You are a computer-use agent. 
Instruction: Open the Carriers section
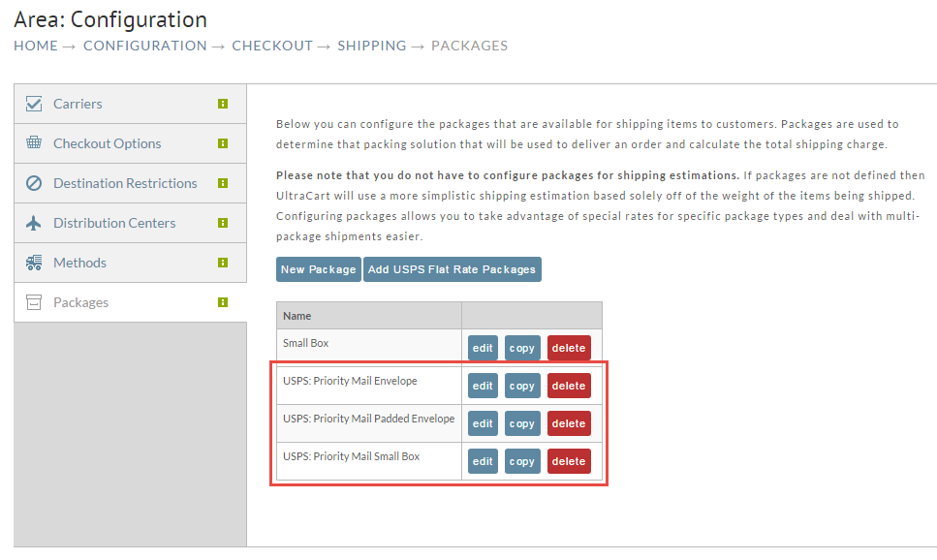130,104
